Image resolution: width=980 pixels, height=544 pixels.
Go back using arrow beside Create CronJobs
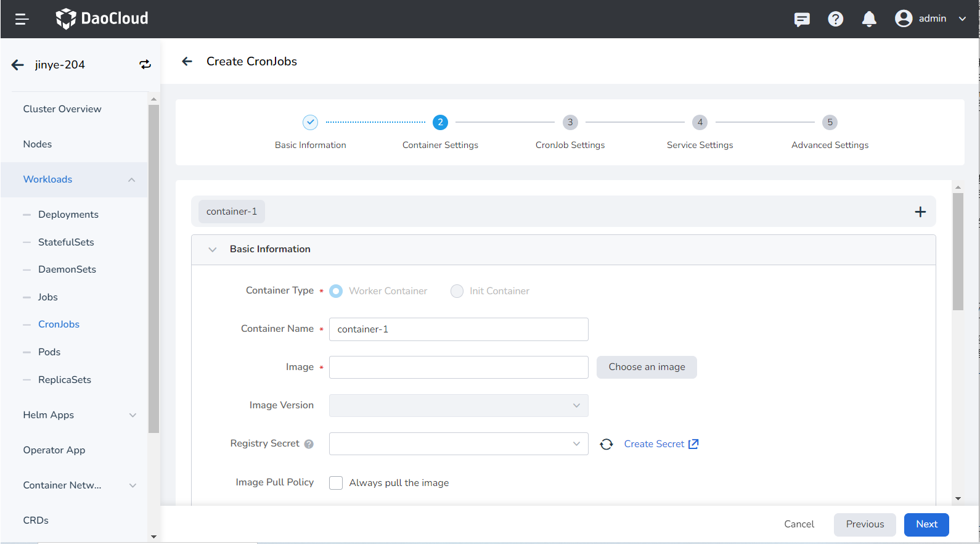coord(187,61)
